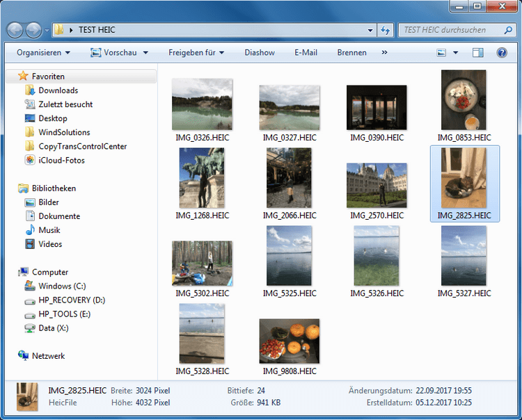Show more toolbar commands chevron
The image size is (522, 420).
385,53
